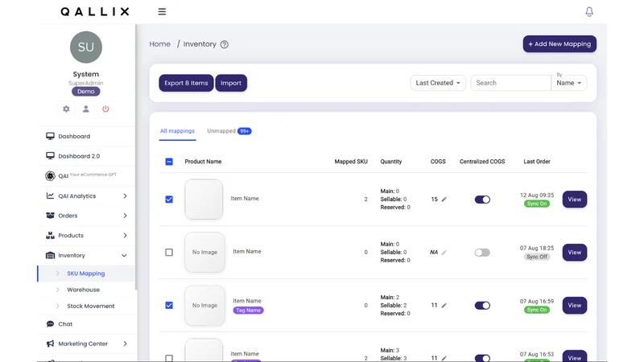Edit COGS pencil in 07 Aug 16:59 row
644x362 pixels.
tap(444, 306)
